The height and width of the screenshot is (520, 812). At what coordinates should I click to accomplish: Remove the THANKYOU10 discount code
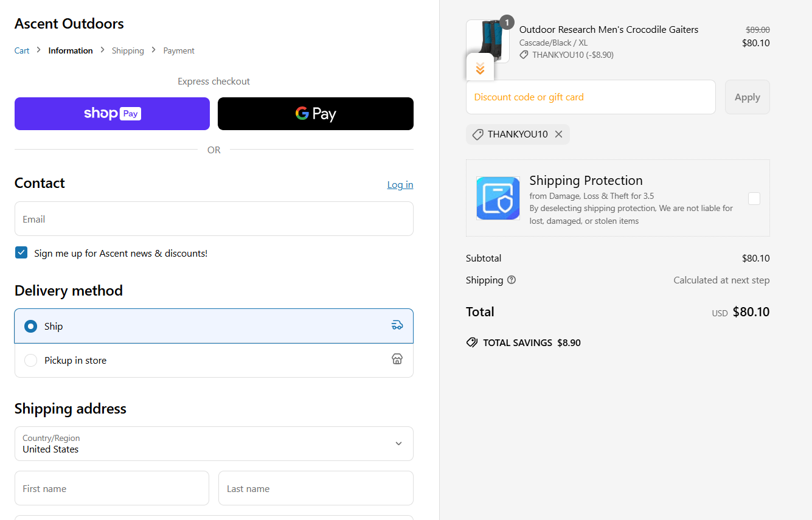point(558,134)
